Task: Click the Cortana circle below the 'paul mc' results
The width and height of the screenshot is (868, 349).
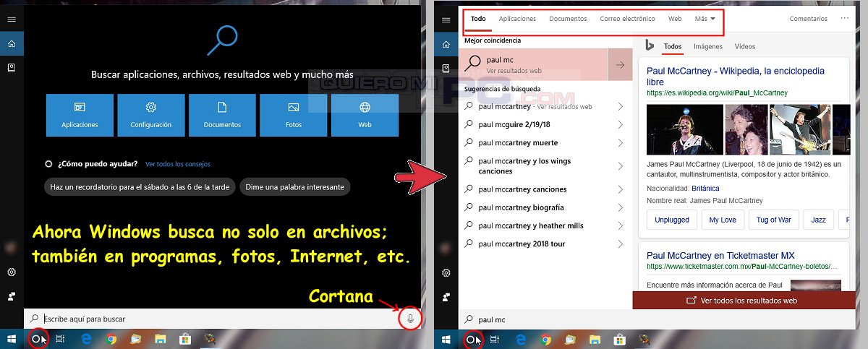Action: pos(471,339)
